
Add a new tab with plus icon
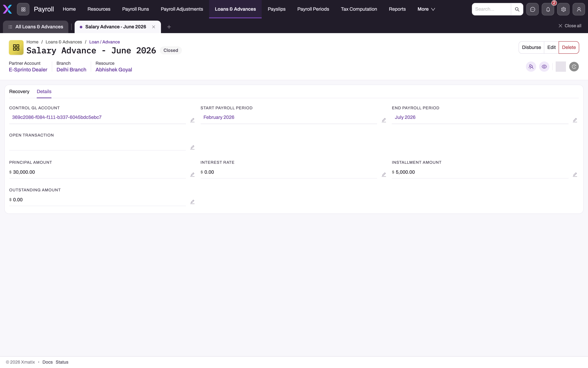[169, 27]
